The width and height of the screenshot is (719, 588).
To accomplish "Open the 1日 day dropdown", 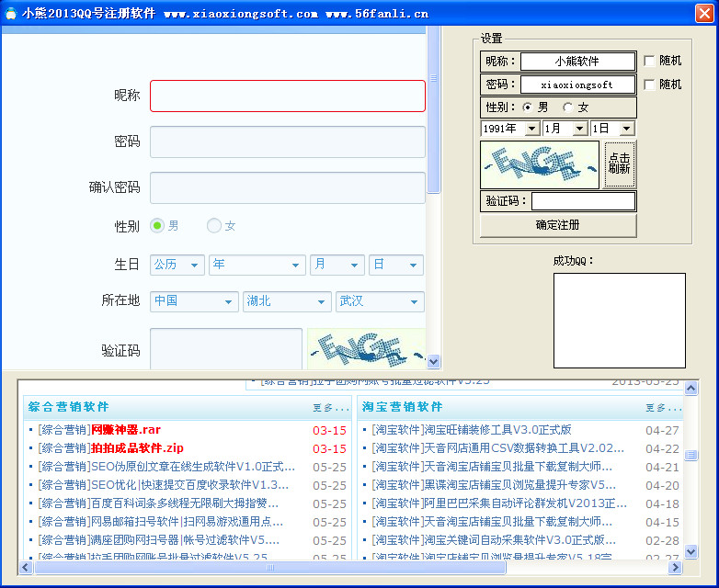I will [627, 129].
